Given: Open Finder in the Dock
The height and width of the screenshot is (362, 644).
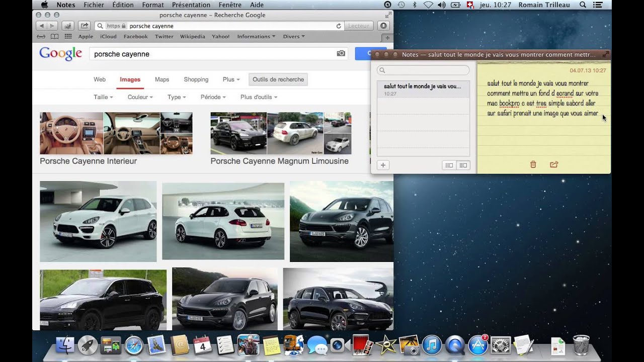Looking at the screenshot, I should coord(65,345).
